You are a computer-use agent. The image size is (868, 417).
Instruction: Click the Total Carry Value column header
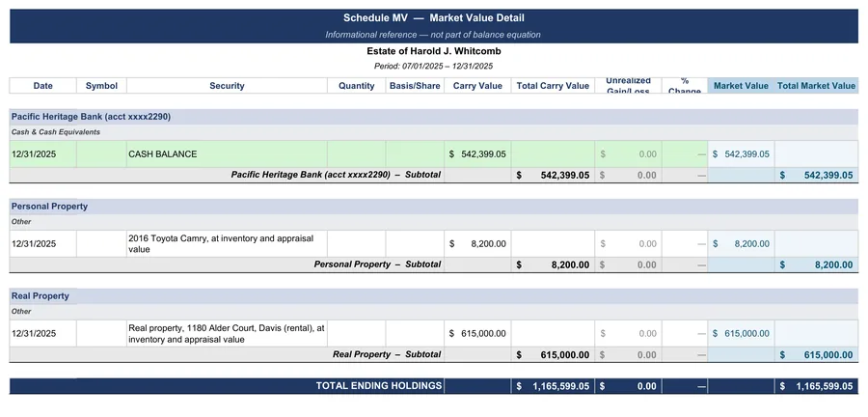pos(553,86)
